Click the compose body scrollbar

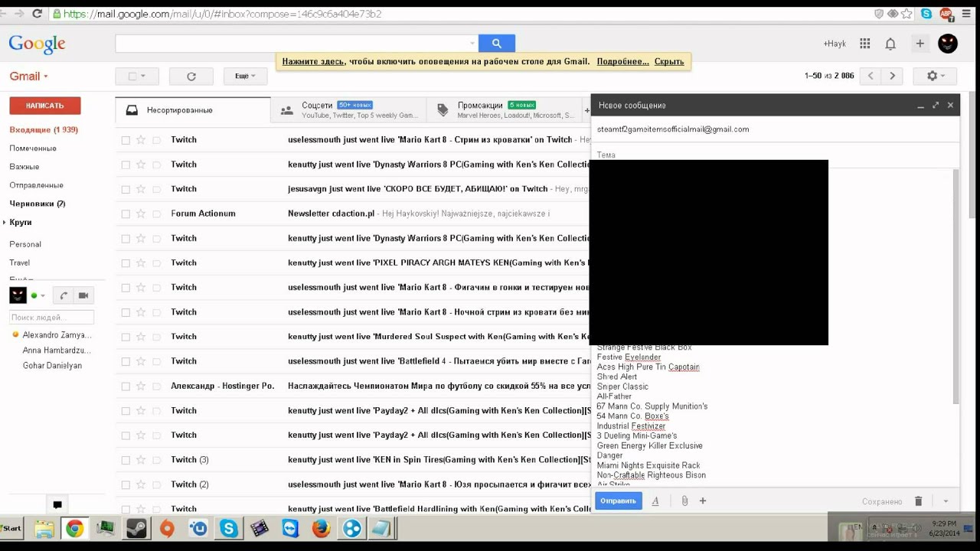click(x=955, y=287)
